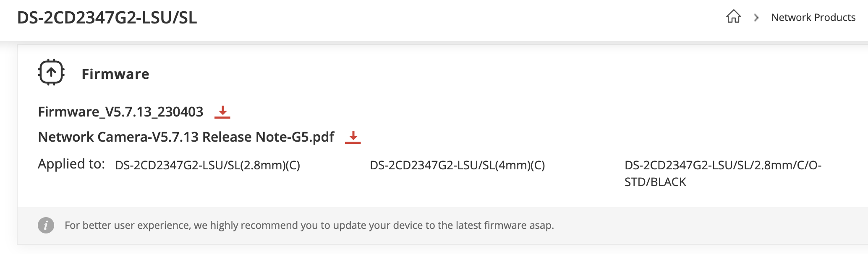The width and height of the screenshot is (868, 254).
Task: Select the DS-2CD2347G2-LSU/SL(2.8mm)(C) model entry
Action: 209,165
